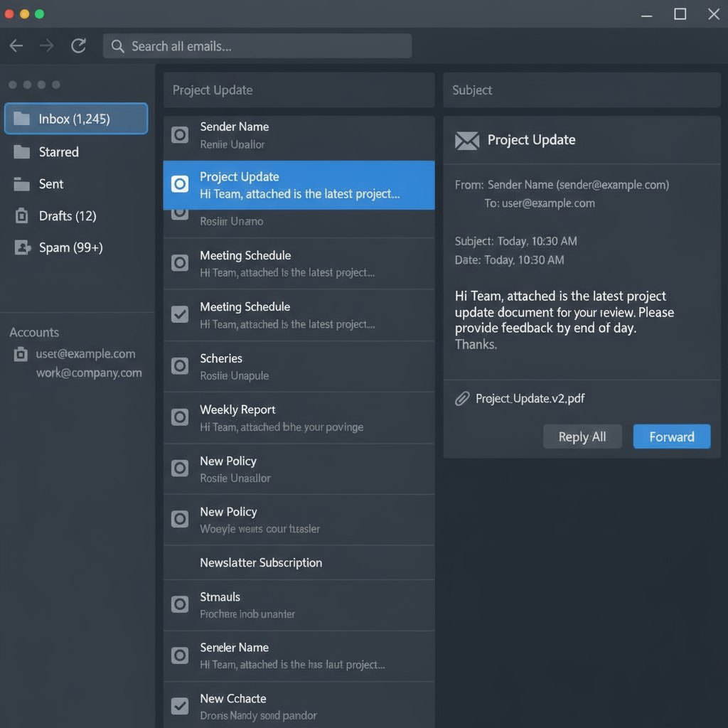
Task: Click the Spam folder icon
Action: point(22,247)
